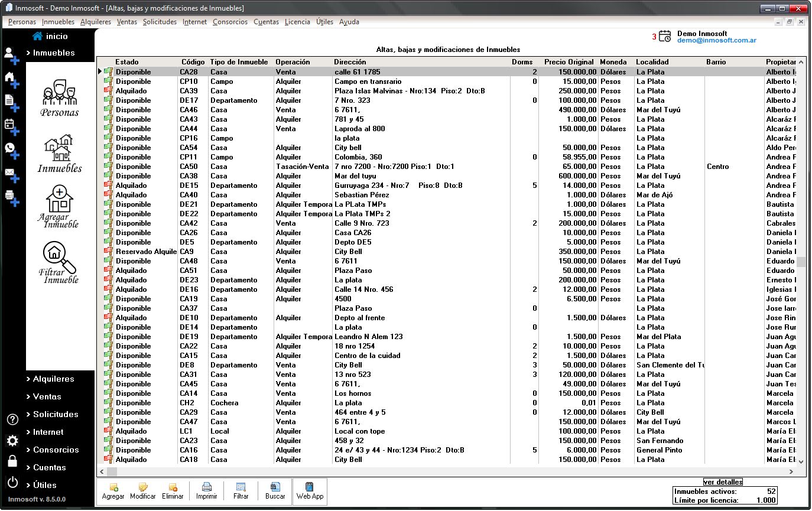Sort by the Precio Original column header
This screenshot has width=812, height=511.
pos(569,61)
